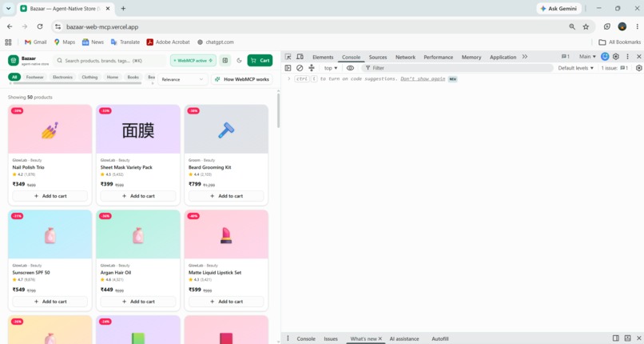Screen dimensions: 644x344
Task: Switch to the Network DevTools tab
Action: [x=405, y=57]
